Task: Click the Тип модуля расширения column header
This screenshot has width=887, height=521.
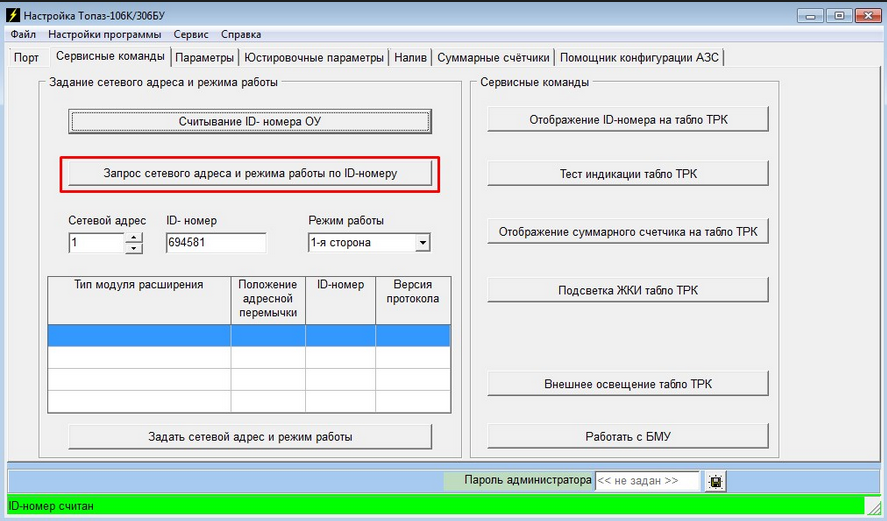Action: click(x=139, y=300)
